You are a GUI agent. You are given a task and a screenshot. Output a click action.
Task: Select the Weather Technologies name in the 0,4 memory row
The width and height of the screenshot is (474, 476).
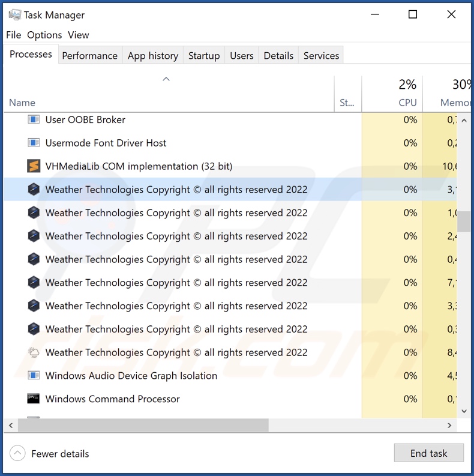[x=176, y=259]
